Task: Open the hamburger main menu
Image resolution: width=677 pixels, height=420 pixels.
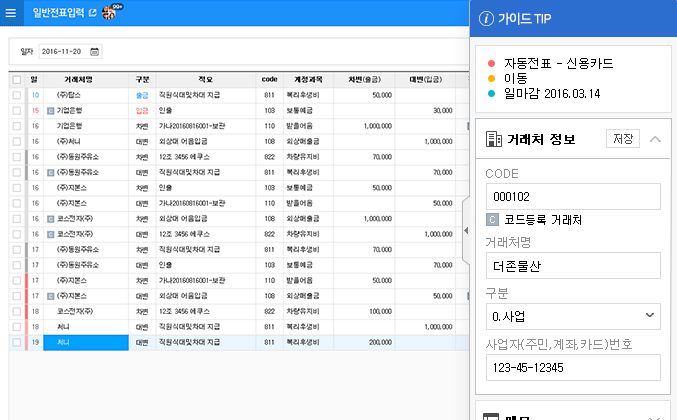Action: (x=11, y=13)
